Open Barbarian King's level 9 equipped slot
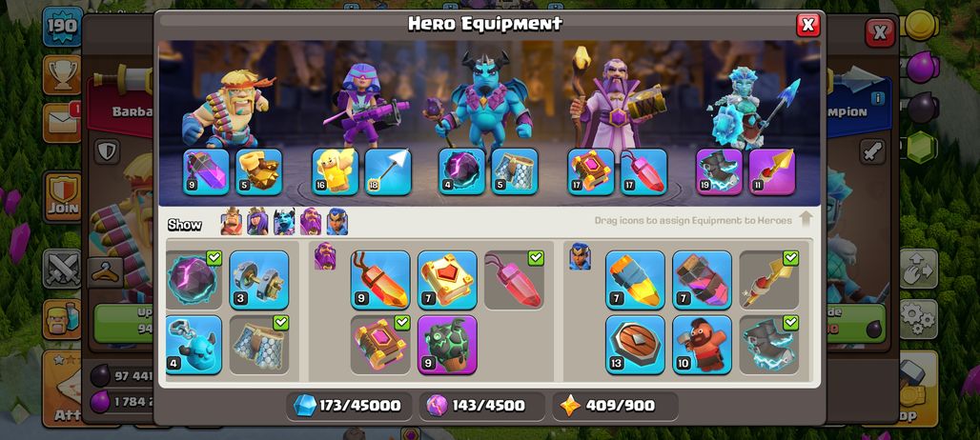Screen dimensions: 980x440 point(206,171)
